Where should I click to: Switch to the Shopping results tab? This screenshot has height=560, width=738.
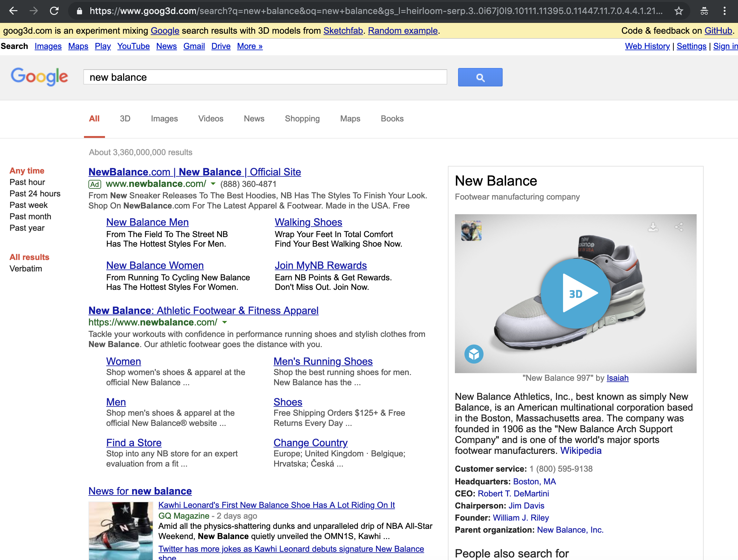(302, 119)
